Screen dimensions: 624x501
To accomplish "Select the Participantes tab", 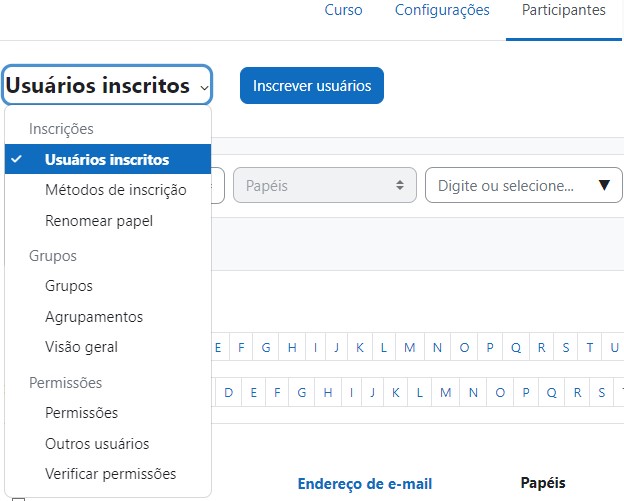I will [563, 11].
